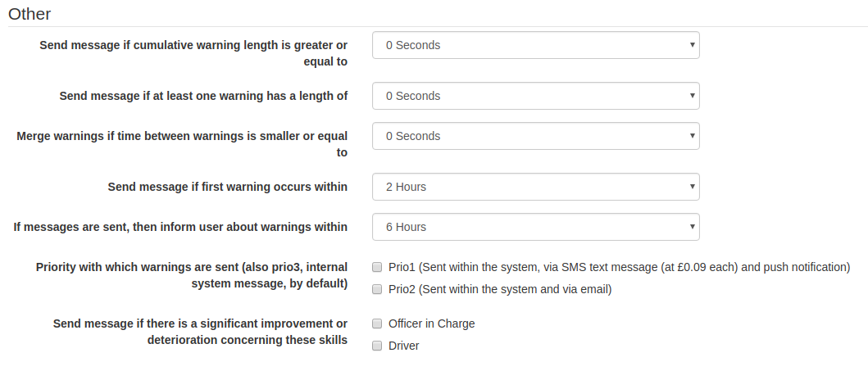Check the Officer in Charge checkbox
868x371 pixels.
tap(377, 323)
